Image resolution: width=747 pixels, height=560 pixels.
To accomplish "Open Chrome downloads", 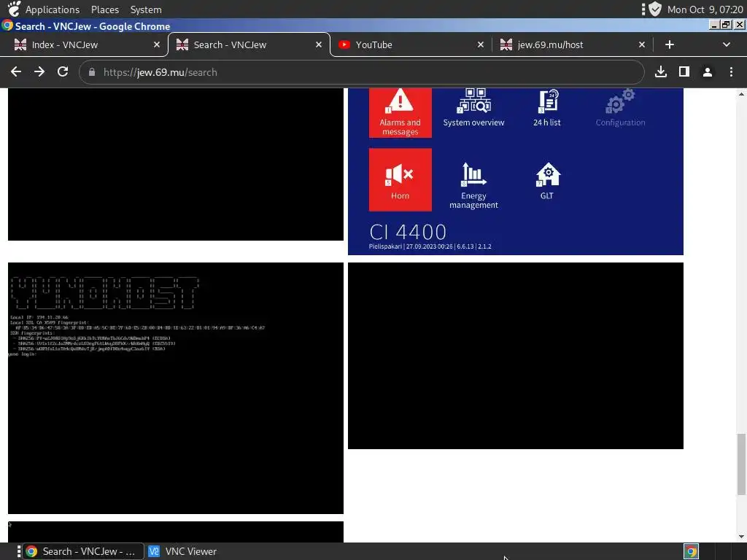I will click(661, 72).
